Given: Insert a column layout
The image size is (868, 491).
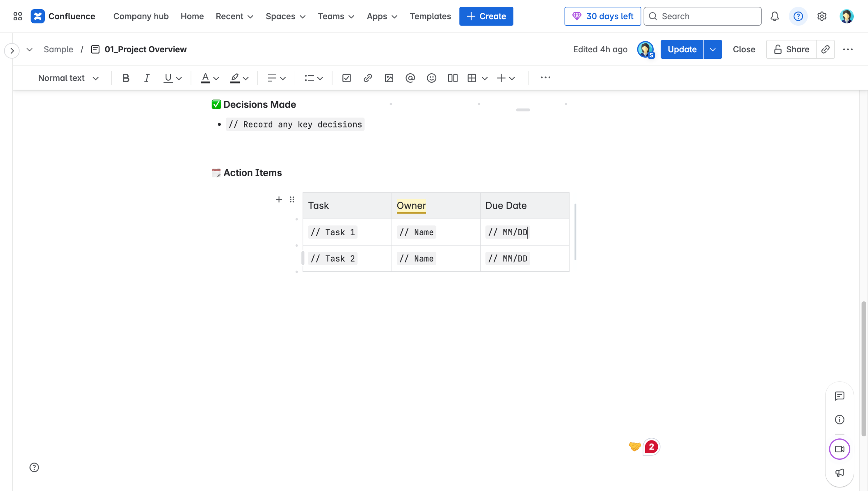Looking at the screenshot, I should [453, 78].
